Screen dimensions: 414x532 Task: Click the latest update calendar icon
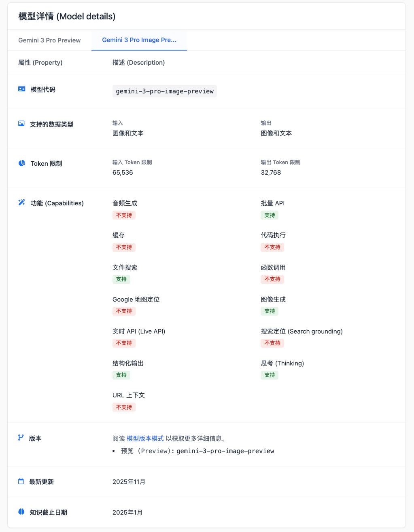21,481
